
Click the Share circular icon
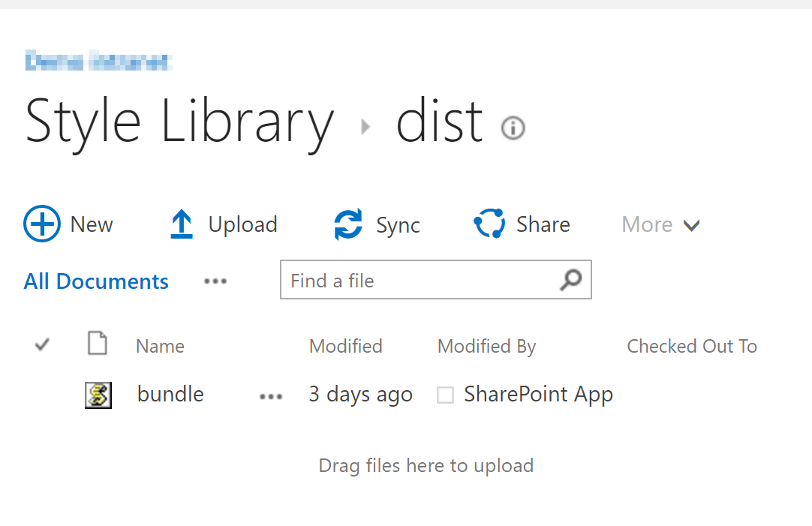click(x=489, y=223)
